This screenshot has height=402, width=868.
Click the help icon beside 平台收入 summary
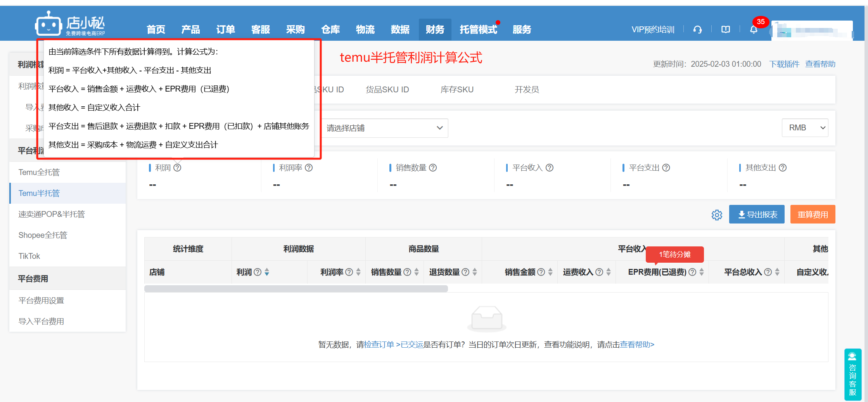(x=550, y=168)
